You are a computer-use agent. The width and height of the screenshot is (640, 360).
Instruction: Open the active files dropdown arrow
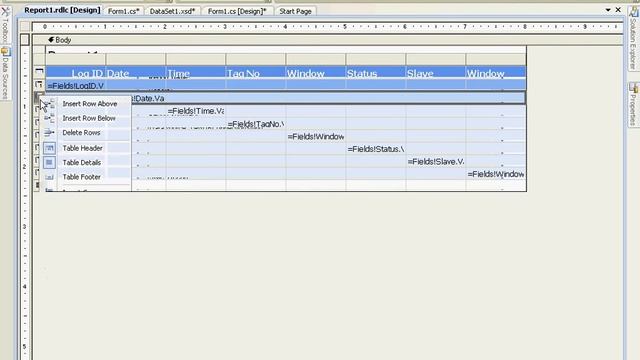click(x=608, y=10)
